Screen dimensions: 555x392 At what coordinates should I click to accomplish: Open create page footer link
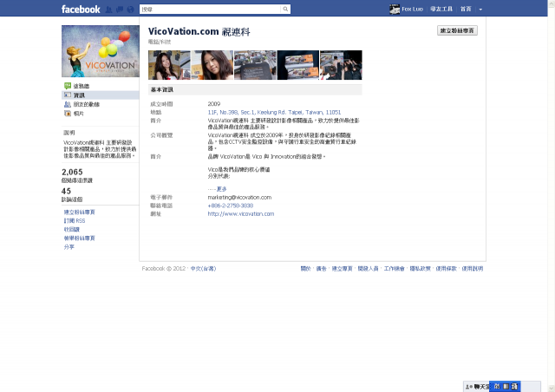point(342,268)
